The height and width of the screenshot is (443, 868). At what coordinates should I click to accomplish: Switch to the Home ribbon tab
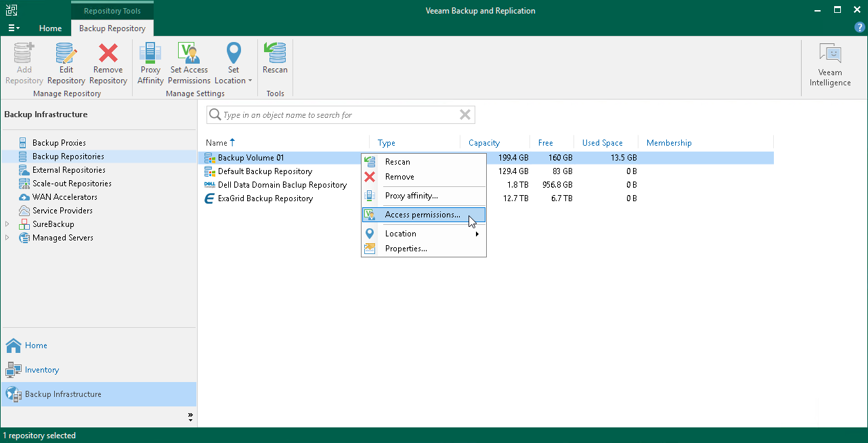point(50,28)
